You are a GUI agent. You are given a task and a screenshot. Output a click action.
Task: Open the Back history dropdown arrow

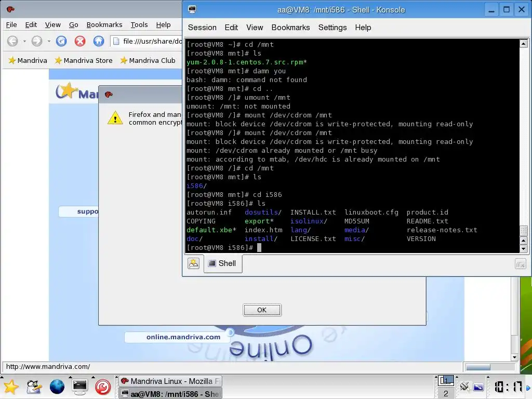(x=24, y=42)
